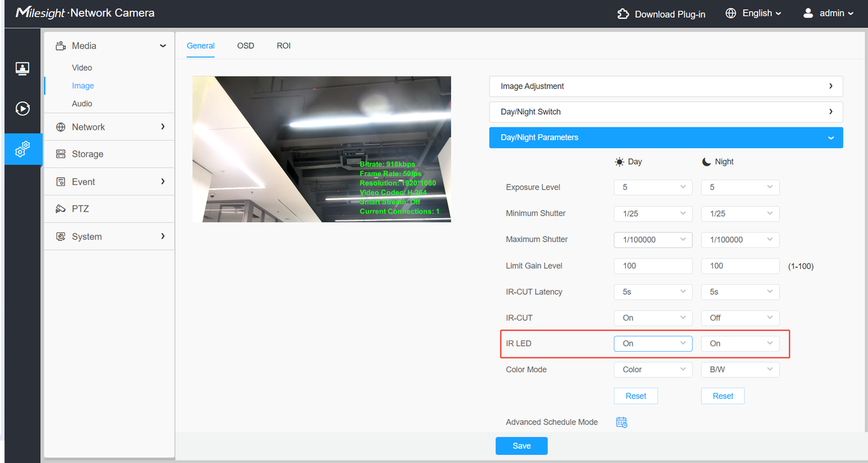Switch to the ROI tab
The image size is (868, 463).
(283, 45)
